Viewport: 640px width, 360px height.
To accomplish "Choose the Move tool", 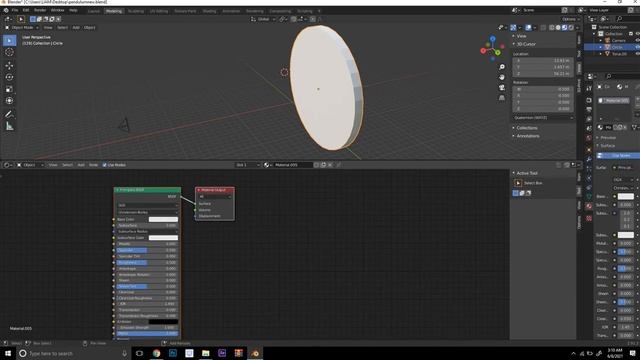I will coord(9,65).
